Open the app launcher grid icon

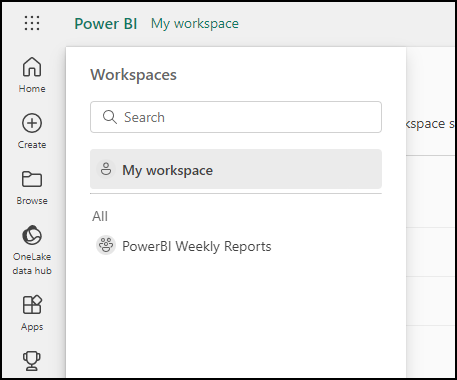32,23
